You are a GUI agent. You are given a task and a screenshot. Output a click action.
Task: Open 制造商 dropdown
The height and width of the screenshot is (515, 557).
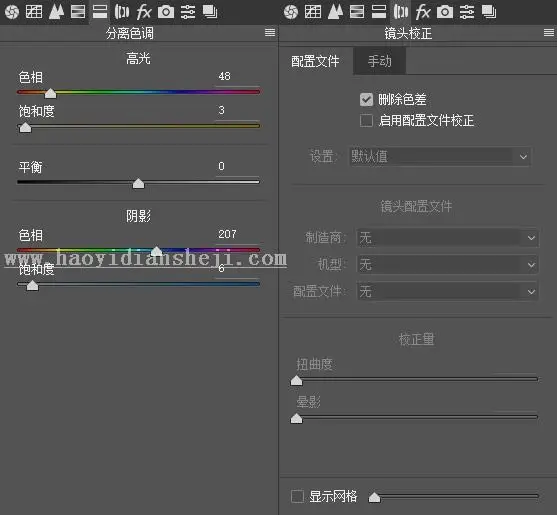pos(447,238)
